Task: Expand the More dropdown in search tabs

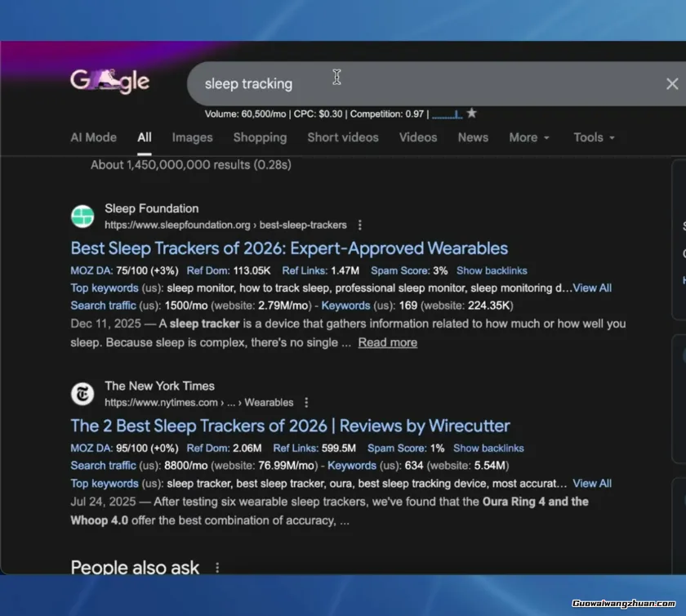Action: click(x=529, y=137)
